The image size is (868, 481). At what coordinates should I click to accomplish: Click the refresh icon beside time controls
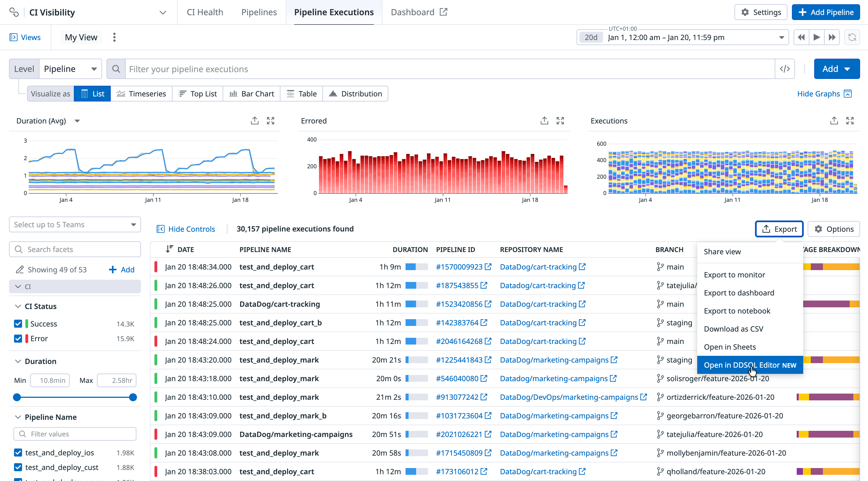pyautogui.click(x=852, y=37)
